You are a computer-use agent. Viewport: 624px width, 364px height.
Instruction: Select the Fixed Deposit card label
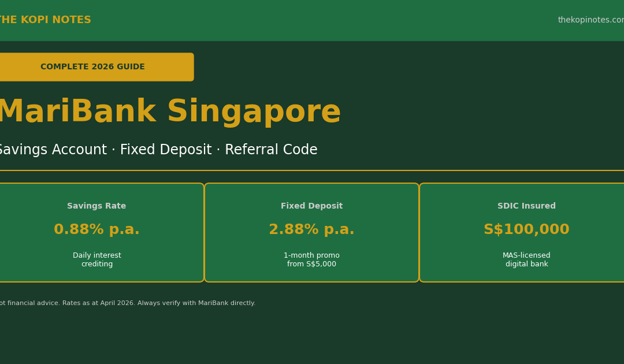pos(311,206)
